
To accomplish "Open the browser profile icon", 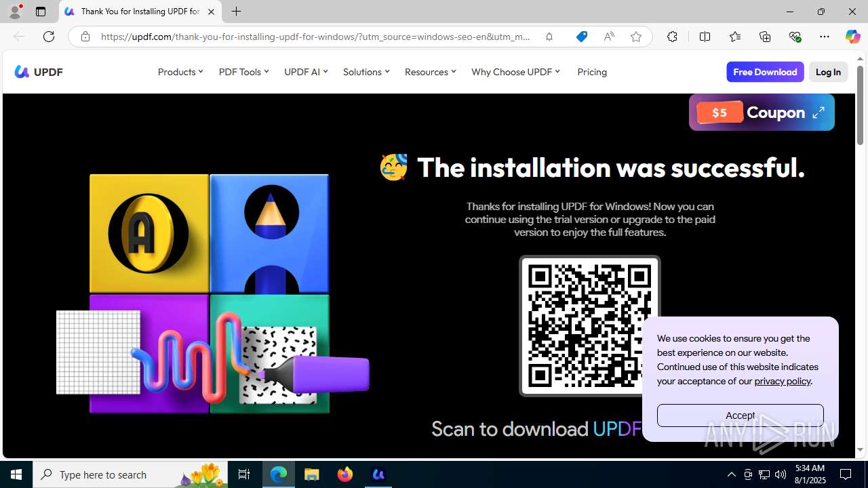I will click(x=15, y=12).
